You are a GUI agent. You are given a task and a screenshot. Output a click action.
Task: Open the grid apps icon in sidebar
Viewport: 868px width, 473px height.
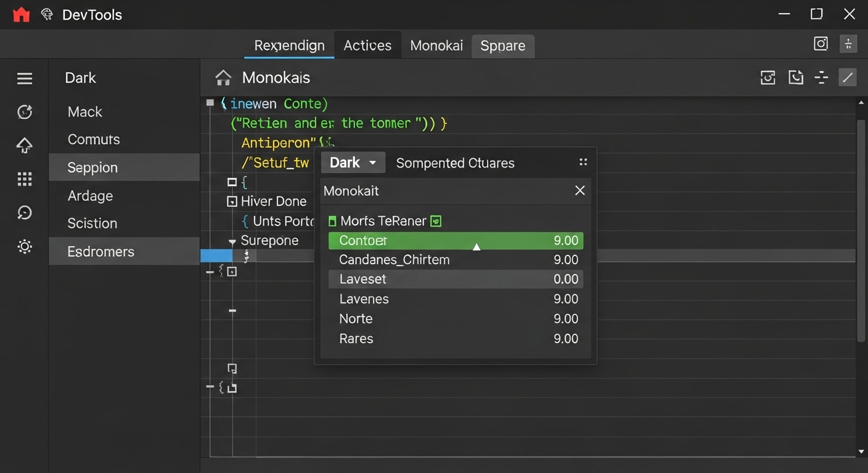pos(25,179)
